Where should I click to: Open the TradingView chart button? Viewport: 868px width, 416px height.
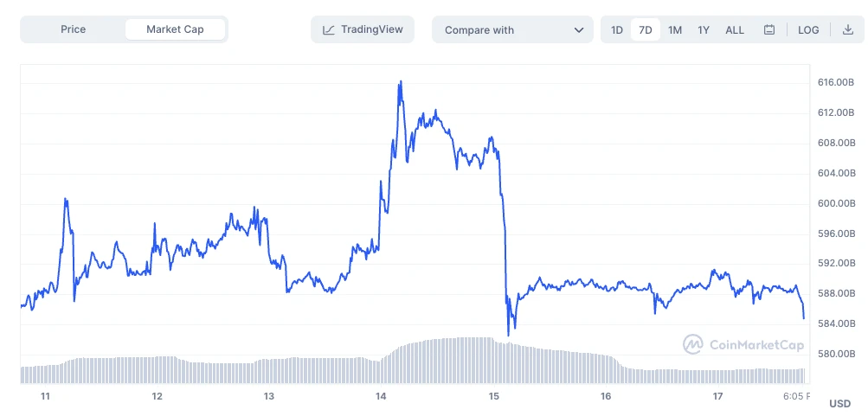click(363, 29)
